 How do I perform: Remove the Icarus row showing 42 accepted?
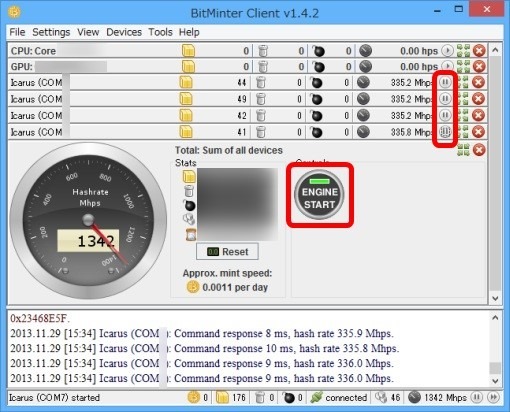478,115
